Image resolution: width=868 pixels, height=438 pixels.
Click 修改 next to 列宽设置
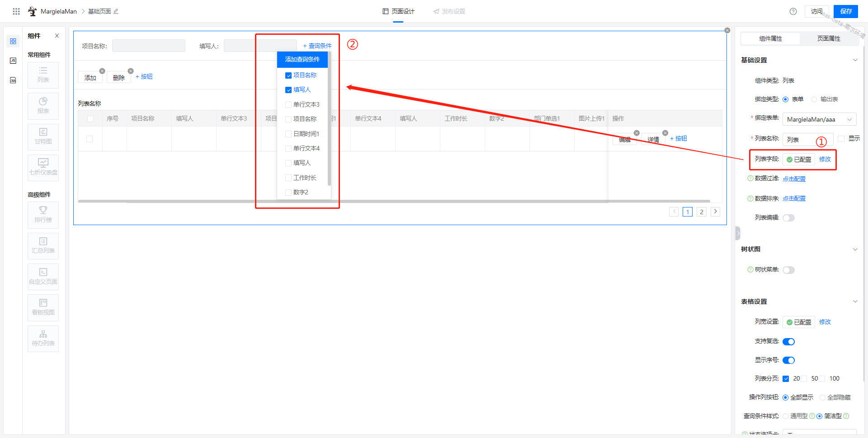tap(825, 322)
